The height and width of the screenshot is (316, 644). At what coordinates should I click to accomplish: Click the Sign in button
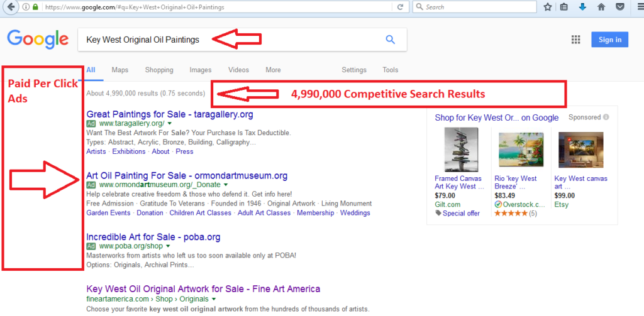pyautogui.click(x=609, y=40)
